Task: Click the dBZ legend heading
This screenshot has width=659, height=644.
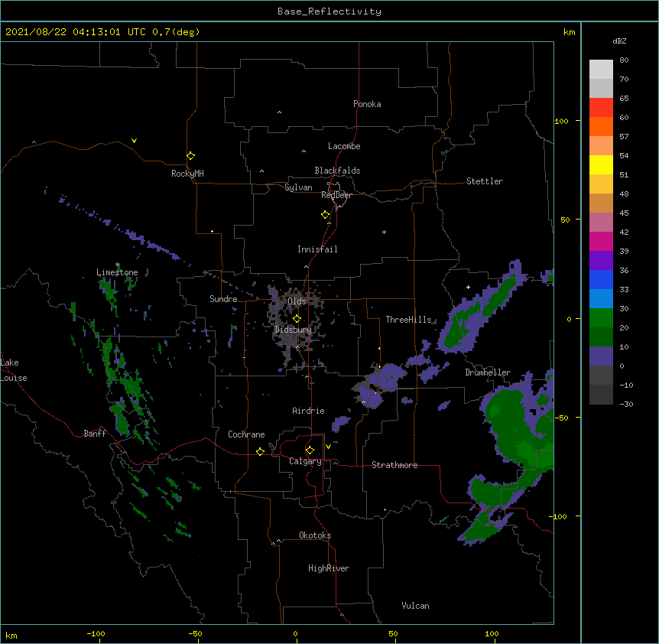Action: [x=619, y=41]
